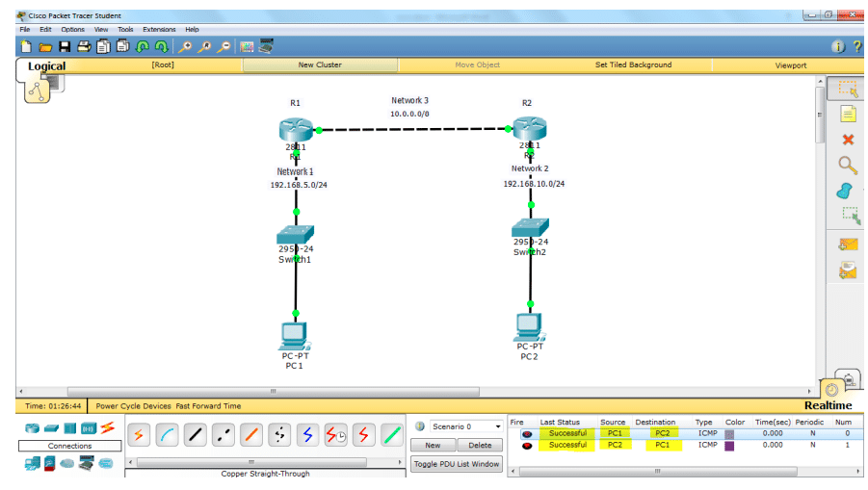Fire the PC2 to PC1 PDU
Screen dimensions: 868x490
(x=527, y=446)
